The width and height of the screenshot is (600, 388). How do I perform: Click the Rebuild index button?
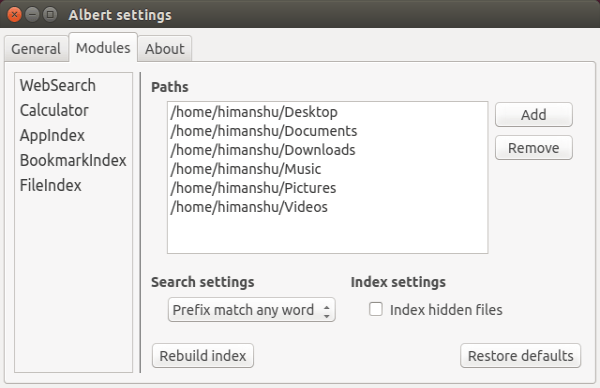pos(203,355)
